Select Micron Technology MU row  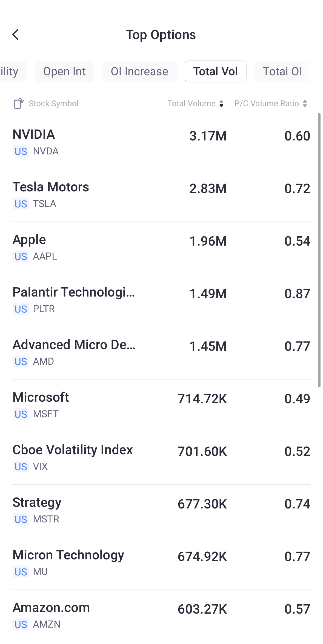tap(161, 563)
